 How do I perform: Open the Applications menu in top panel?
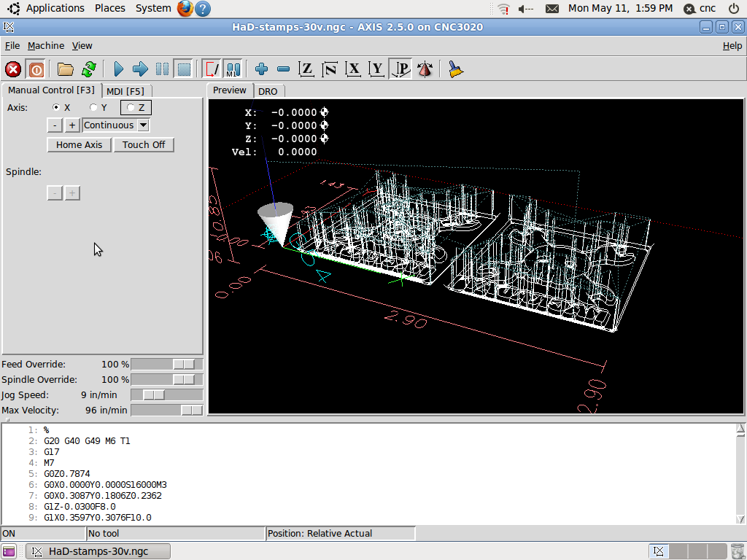click(x=55, y=8)
